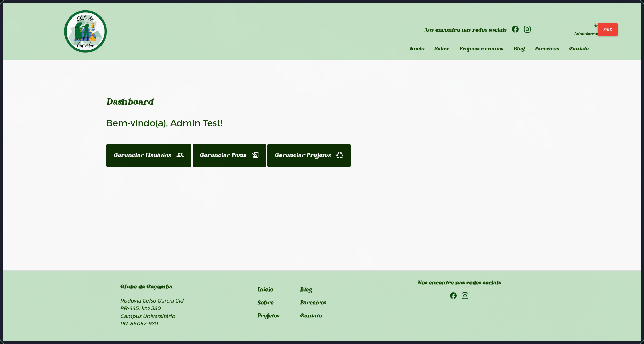Open the Contato navigation item
The width and height of the screenshot is (644, 344).
[579, 48]
